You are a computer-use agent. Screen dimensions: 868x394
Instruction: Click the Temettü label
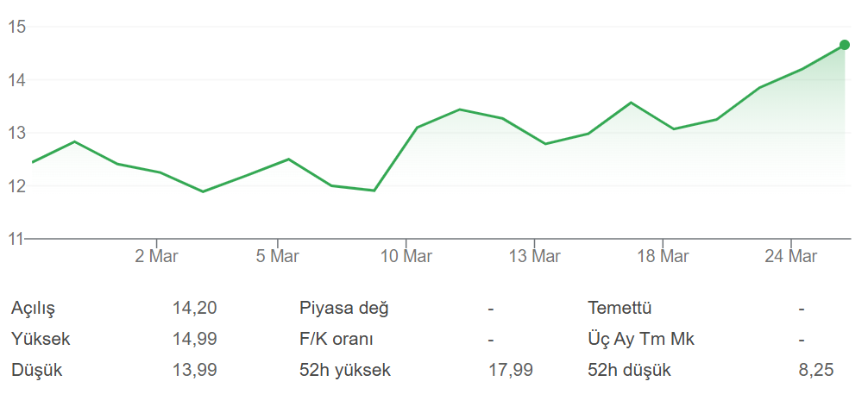tap(620, 308)
